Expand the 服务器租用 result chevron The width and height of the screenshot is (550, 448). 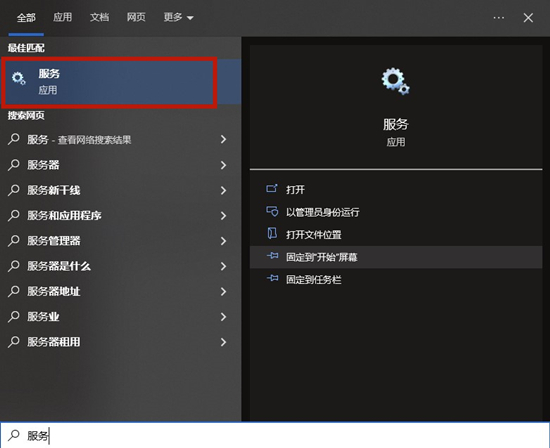coord(223,342)
